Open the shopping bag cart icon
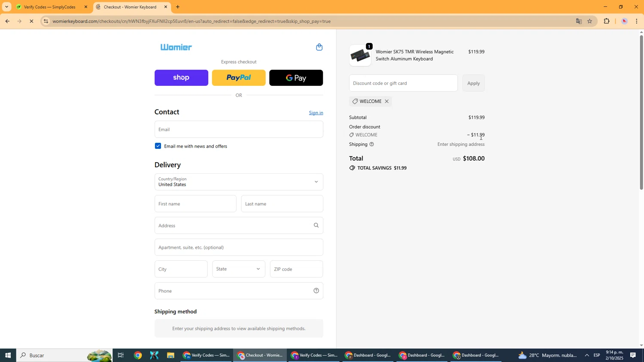The height and width of the screenshot is (362, 644). pos(319,47)
